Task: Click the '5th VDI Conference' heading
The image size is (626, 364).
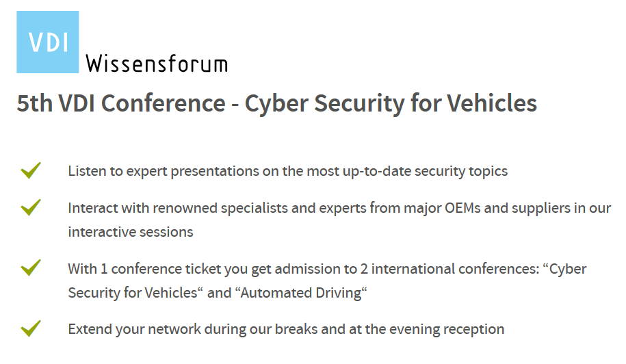Action: [276, 103]
